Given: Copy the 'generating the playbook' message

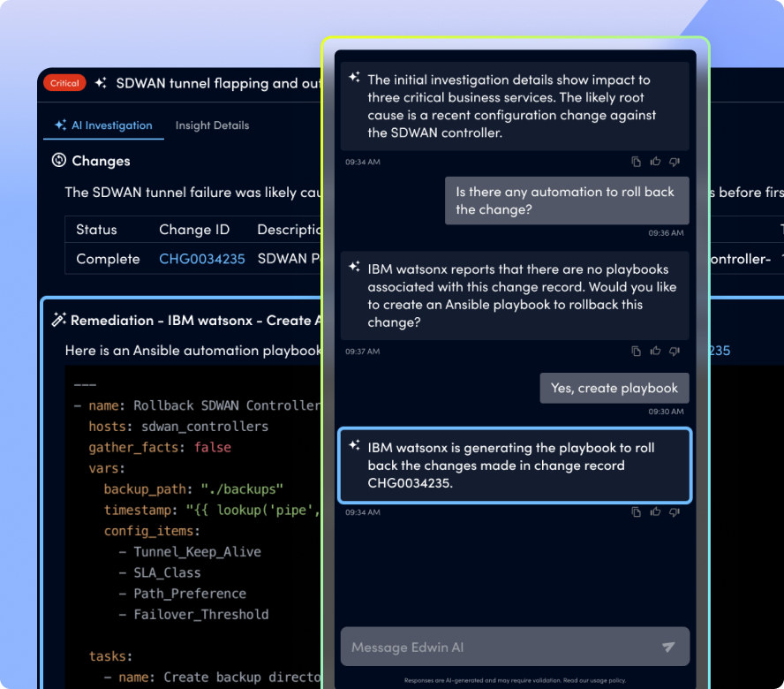Looking at the screenshot, I should click(636, 511).
